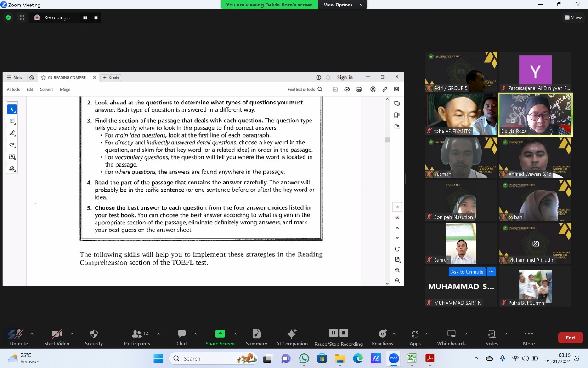Open the Notes icon in Zoom toolbar
This screenshot has width=588, height=368.
click(491, 334)
